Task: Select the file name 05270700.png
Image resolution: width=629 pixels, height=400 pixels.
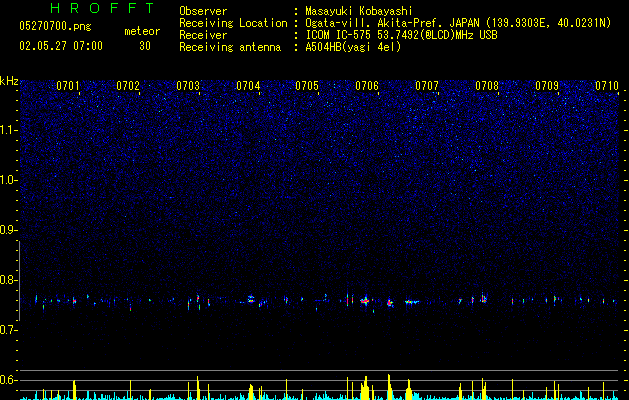Action: pyautogui.click(x=55, y=27)
